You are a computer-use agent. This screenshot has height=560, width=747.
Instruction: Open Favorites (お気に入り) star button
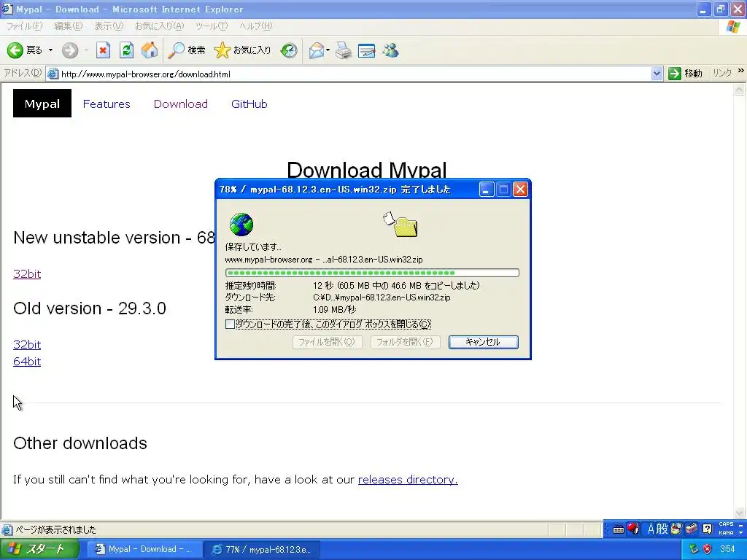242,50
